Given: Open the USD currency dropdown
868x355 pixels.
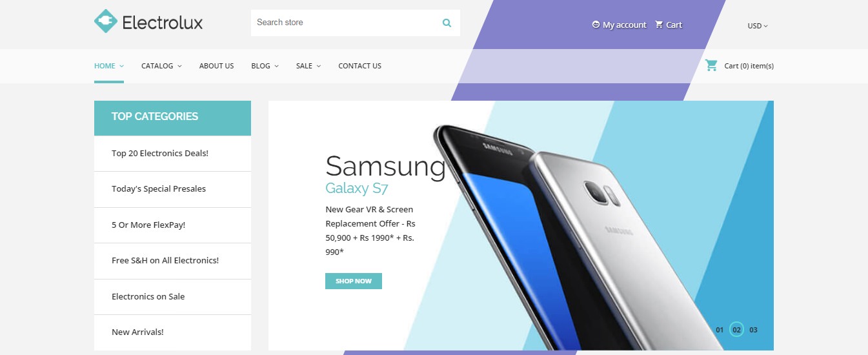Looking at the screenshot, I should pos(758,26).
